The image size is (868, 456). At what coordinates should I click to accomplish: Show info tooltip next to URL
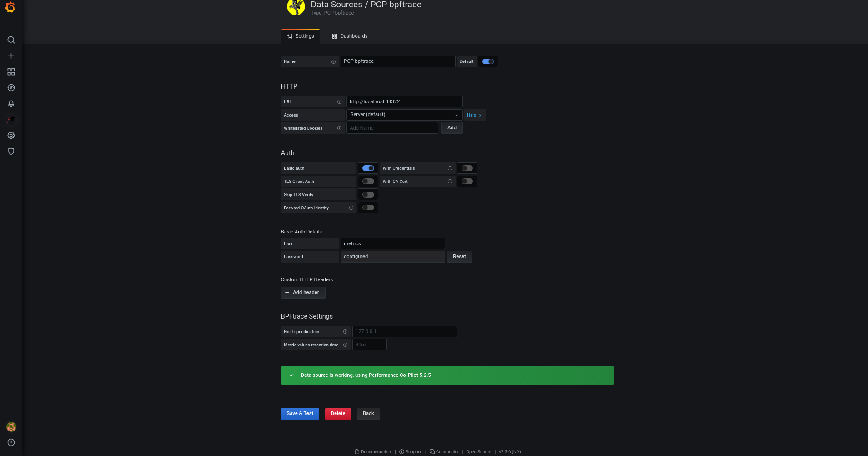[339, 102]
